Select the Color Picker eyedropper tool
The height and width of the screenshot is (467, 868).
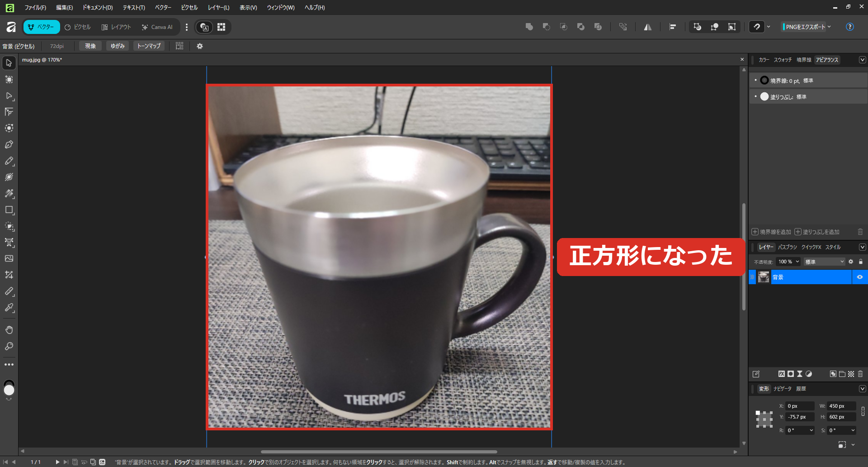pos(9,307)
